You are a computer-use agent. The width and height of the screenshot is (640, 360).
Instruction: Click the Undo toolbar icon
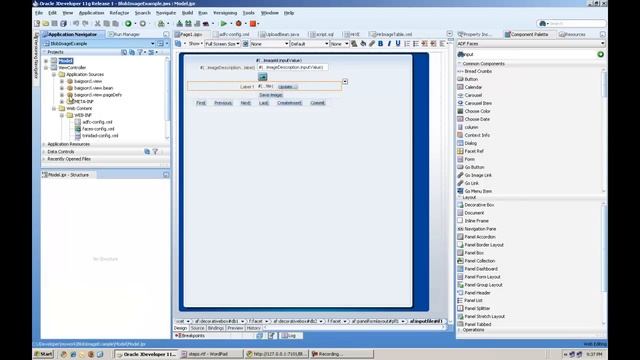(76, 24)
